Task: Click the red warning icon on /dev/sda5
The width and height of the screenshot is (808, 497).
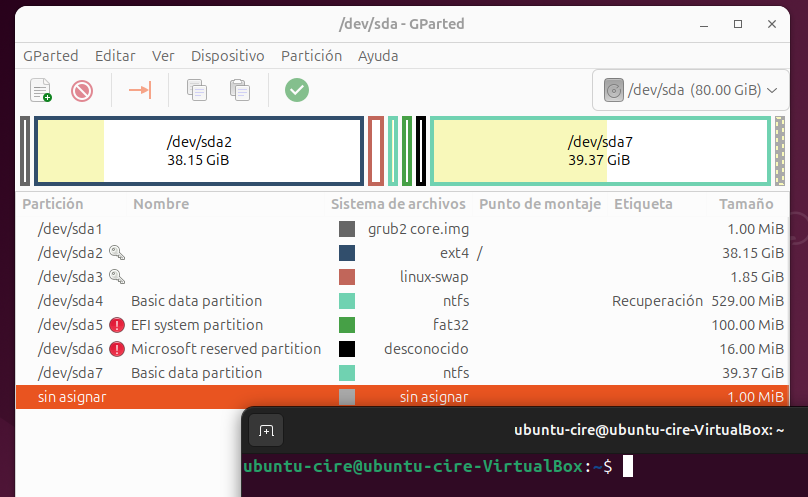Action: (x=117, y=325)
